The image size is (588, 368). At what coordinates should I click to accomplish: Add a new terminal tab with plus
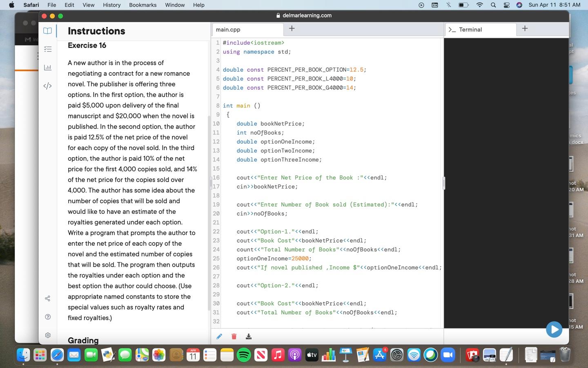525,29
